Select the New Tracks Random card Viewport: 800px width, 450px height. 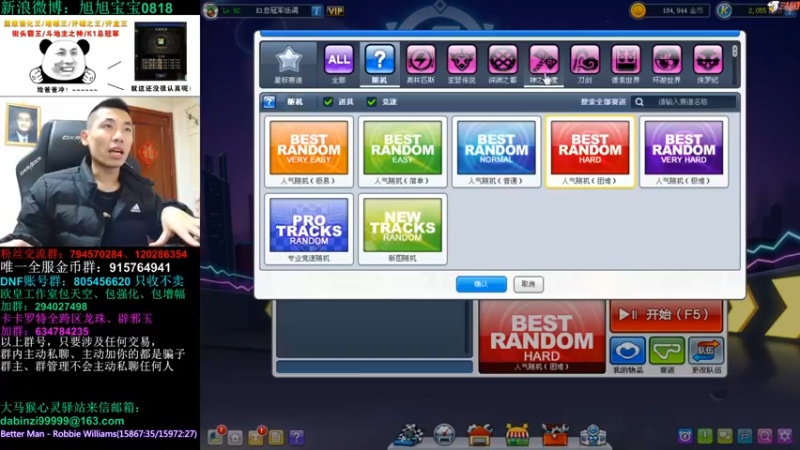point(403,229)
